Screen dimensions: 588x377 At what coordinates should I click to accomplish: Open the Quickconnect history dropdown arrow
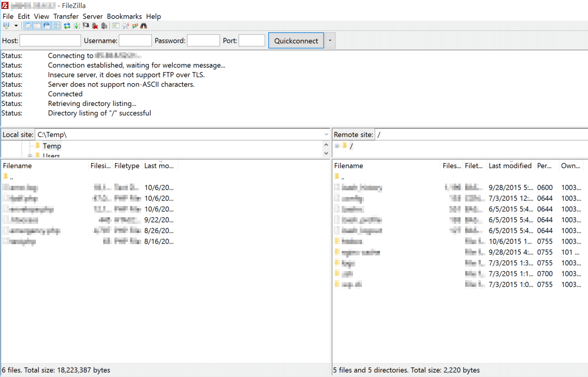click(330, 41)
